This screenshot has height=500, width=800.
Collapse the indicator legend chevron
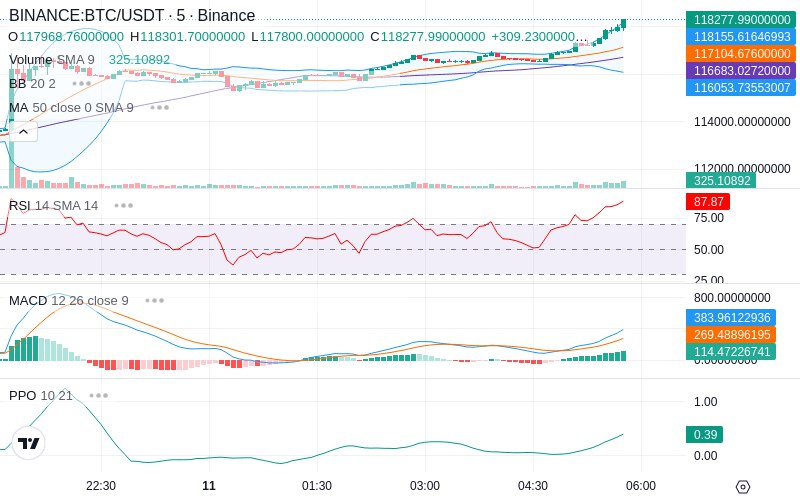click(23, 132)
